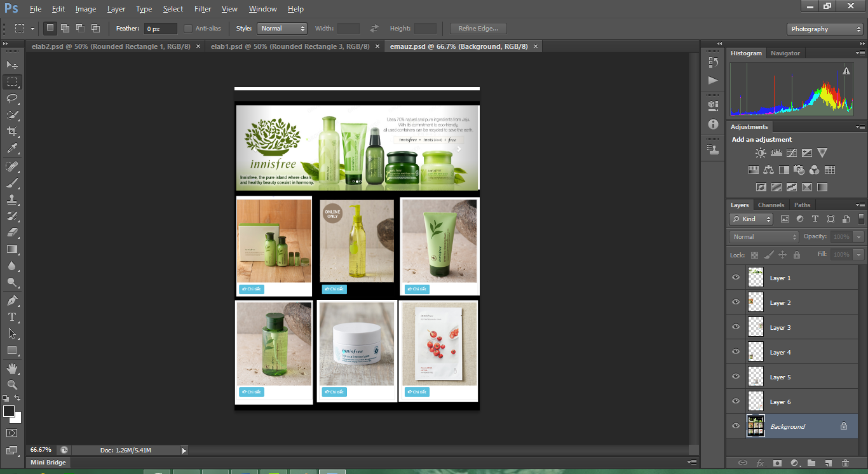The image size is (868, 474).
Task: Select the Gradient tool
Action: click(12, 249)
